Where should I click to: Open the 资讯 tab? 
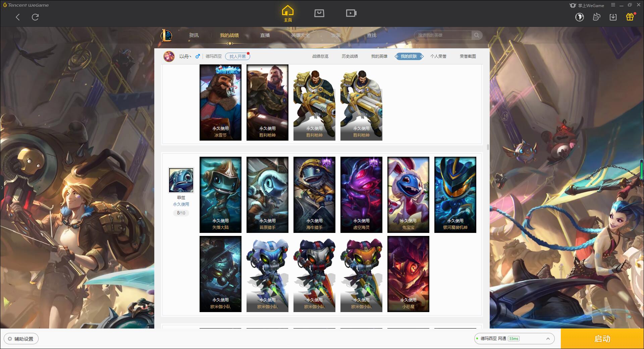coord(194,35)
